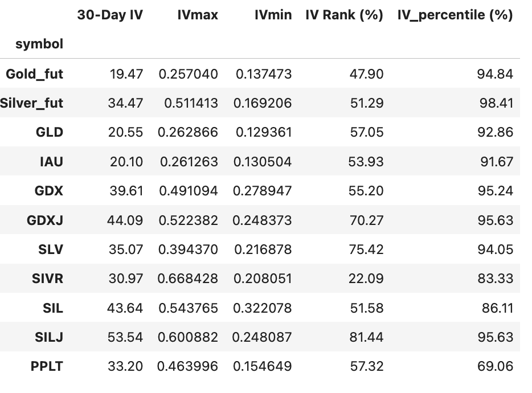The image size is (532, 393).
Task: Select the GDX row label
Action: point(48,191)
